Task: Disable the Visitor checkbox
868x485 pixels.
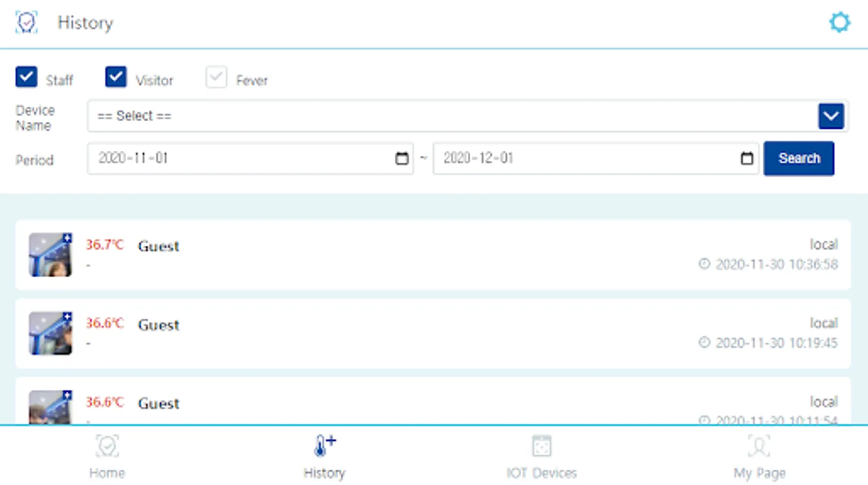Action: coord(115,77)
